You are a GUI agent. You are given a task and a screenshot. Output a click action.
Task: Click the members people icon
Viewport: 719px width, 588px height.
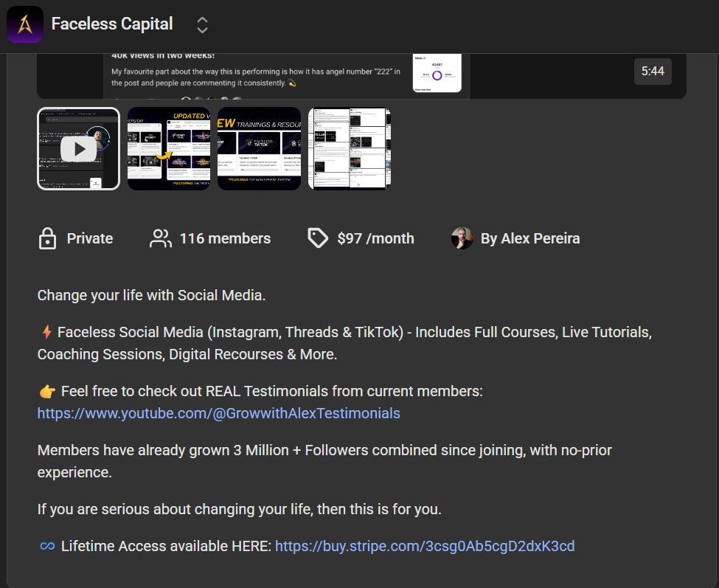[160, 238]
